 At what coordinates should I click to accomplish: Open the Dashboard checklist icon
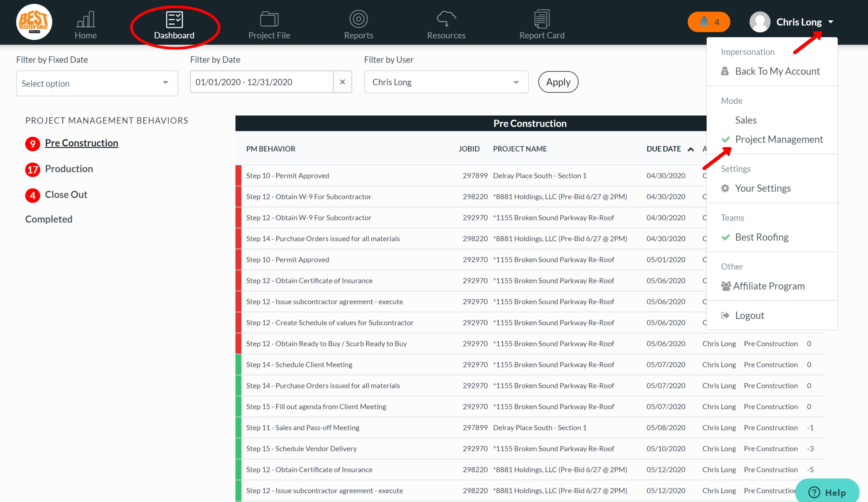(x=174, y=19)
